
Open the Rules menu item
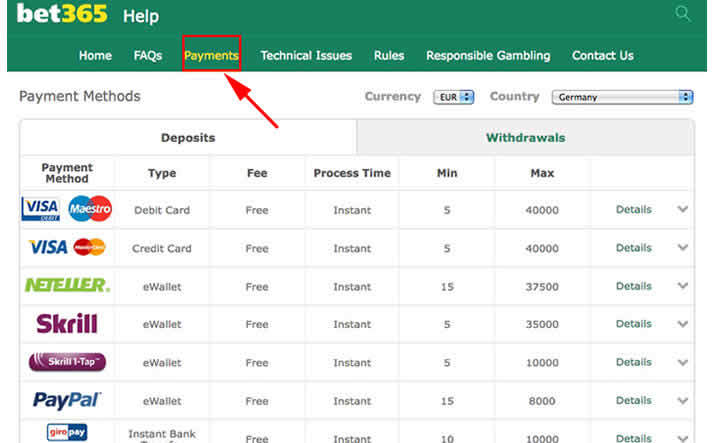point(389,56)
